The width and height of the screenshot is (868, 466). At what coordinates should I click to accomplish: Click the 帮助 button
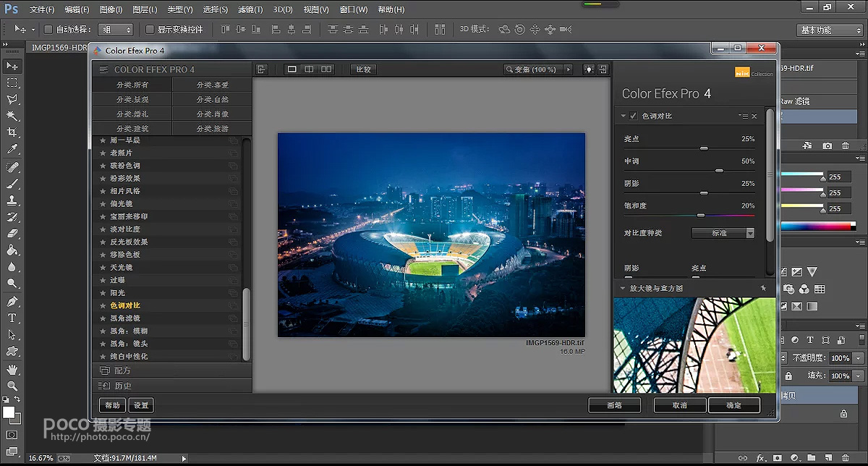click(x=112, y=405)
